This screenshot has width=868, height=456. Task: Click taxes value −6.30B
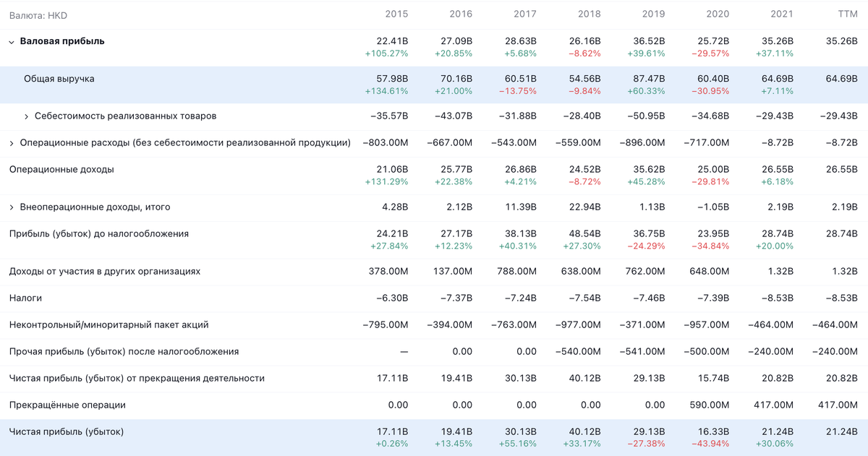391,298
